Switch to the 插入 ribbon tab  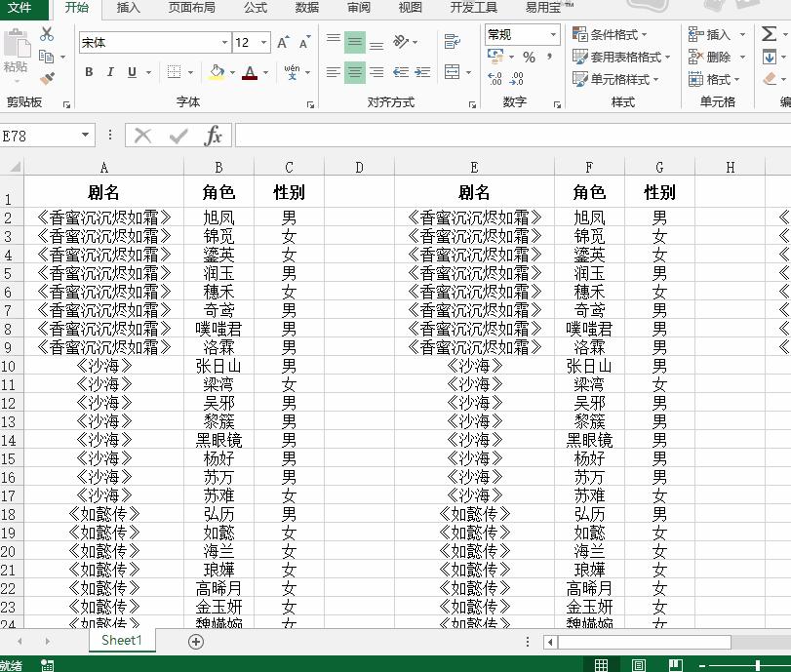(131, 10)
